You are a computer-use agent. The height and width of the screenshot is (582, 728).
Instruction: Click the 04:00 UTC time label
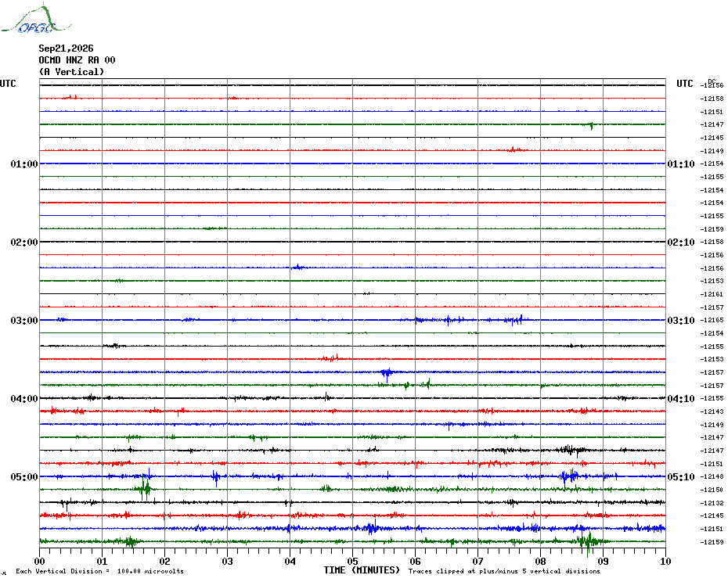click(24, 399)
